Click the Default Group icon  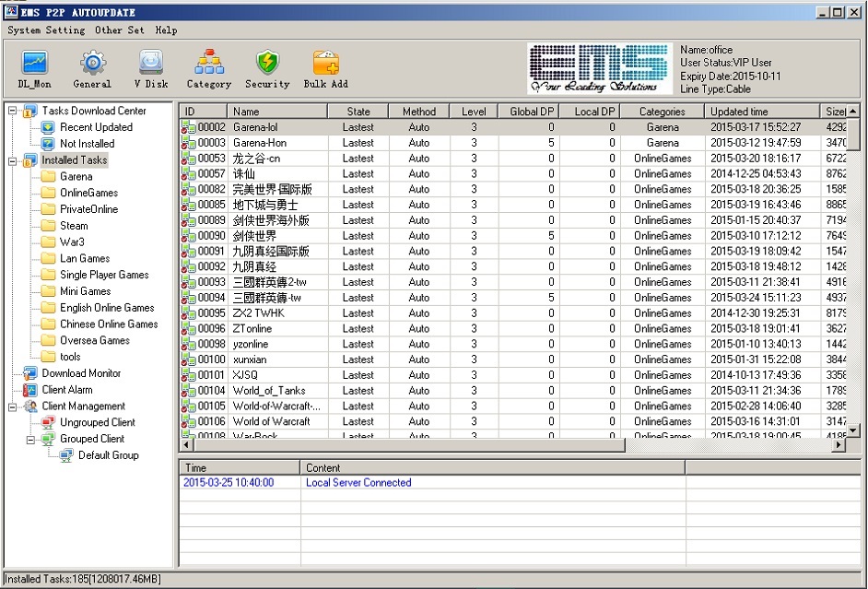[66, 455]
